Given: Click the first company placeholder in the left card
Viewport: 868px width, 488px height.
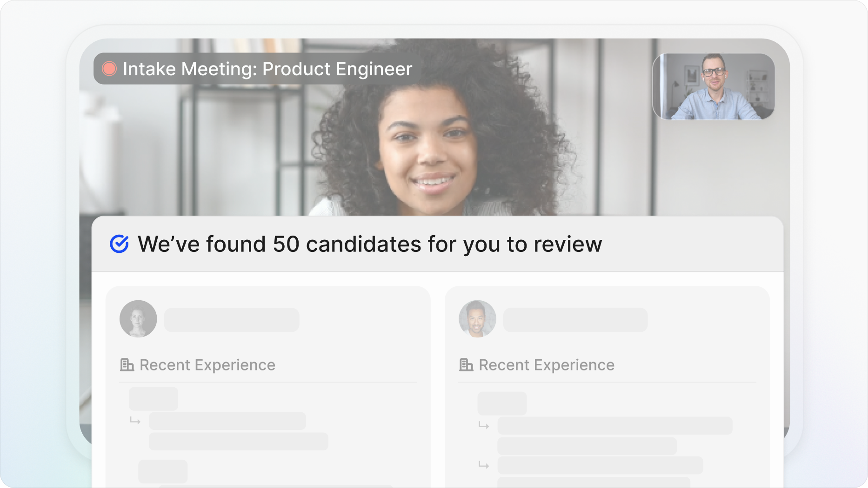Looking at the screenshot, I should coord(154,399).
